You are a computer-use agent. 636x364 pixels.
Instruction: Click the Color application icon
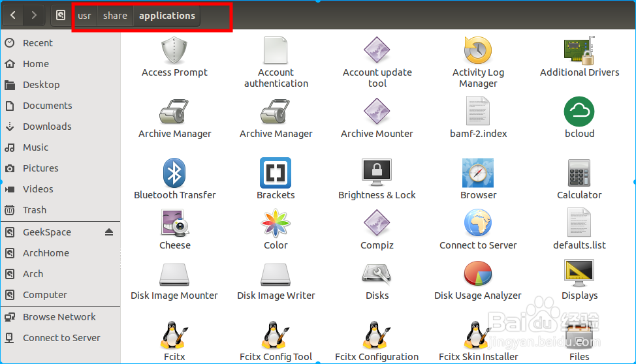click(276, 223)
